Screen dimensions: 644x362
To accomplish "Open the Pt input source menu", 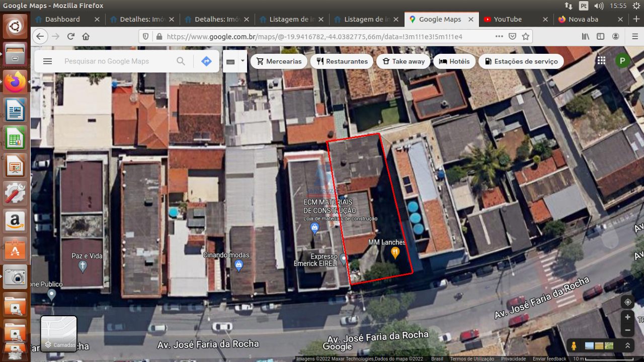I will pos(584,7).
